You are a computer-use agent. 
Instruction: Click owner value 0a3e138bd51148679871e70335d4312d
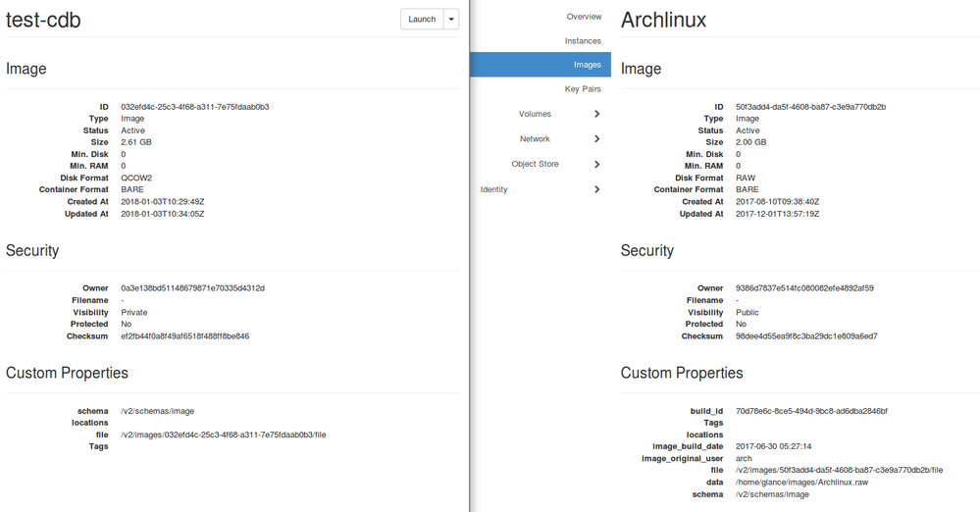click(x=192, y=288)
